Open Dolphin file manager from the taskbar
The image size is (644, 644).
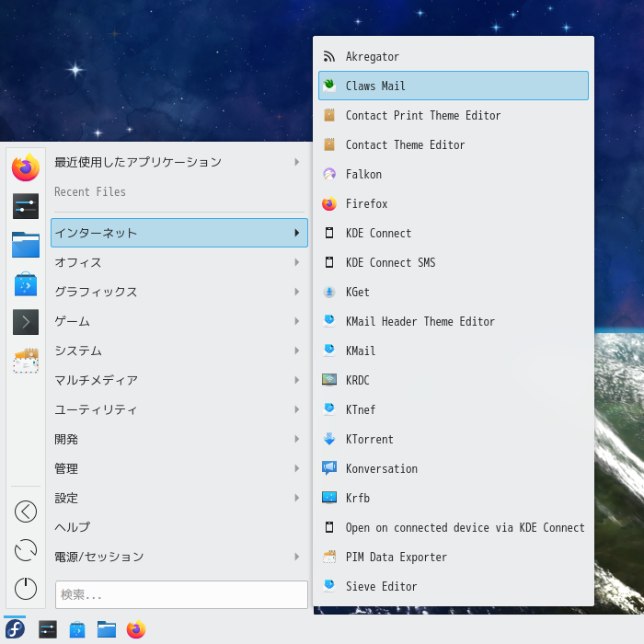point(107,629)
